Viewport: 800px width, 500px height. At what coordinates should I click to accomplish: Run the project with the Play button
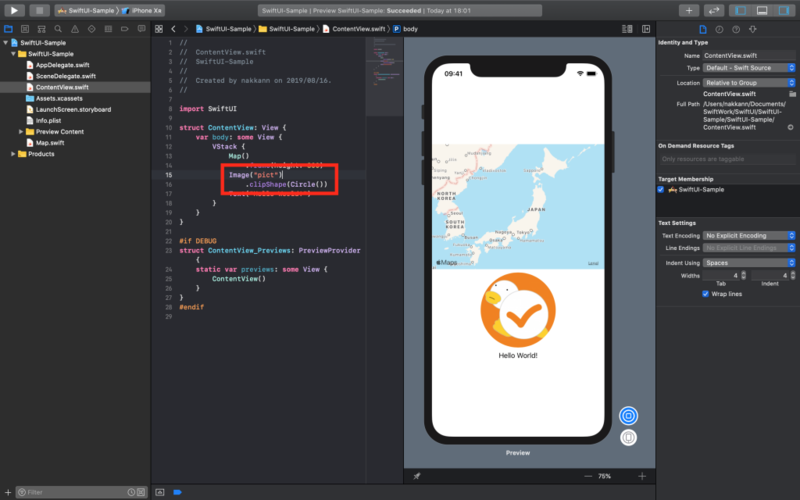point(14,10)
